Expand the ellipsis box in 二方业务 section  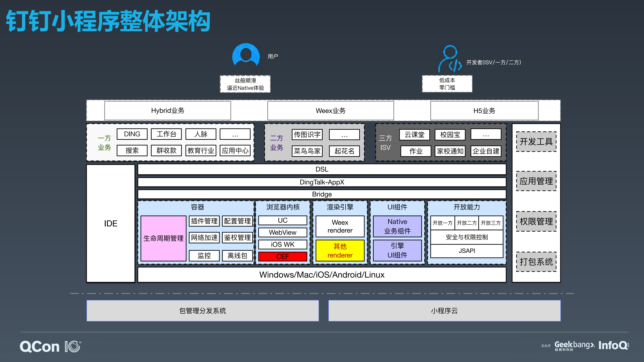click(344, 135)
